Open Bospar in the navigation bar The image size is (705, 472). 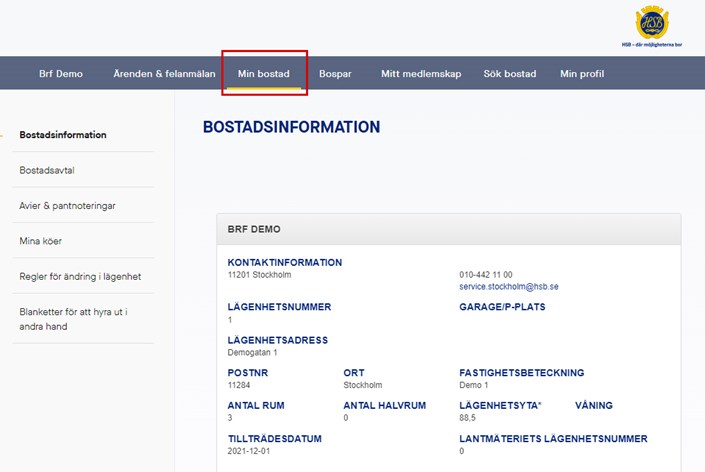(x=335, y=74)
